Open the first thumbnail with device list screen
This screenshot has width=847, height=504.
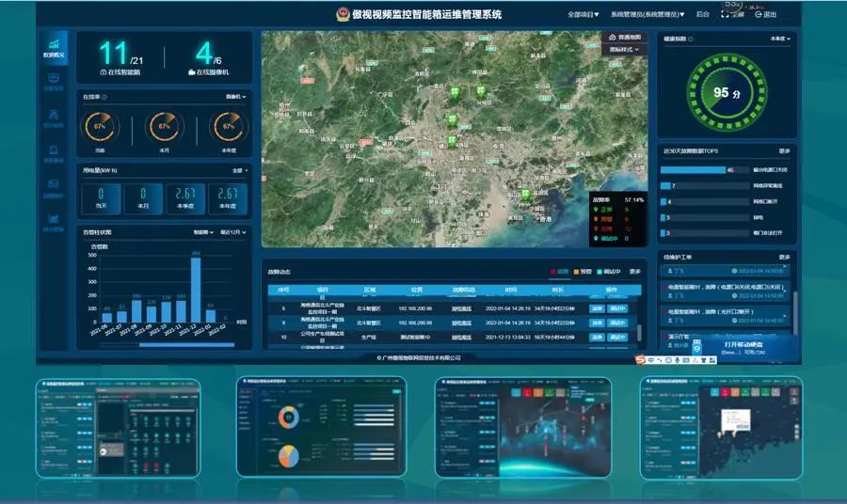pos(118,428)
